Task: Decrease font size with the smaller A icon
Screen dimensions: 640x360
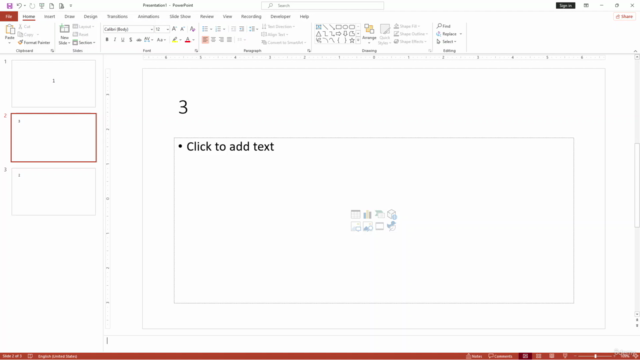Action: (182, 29)
